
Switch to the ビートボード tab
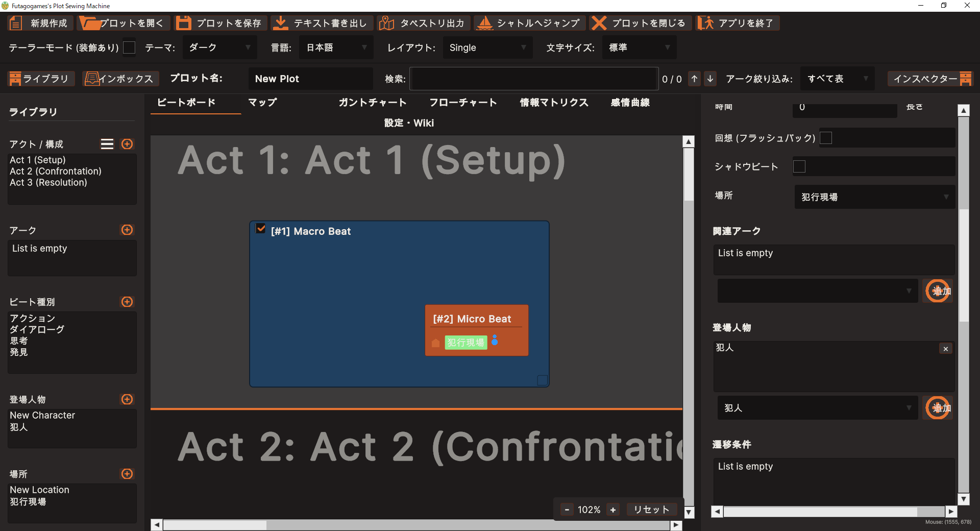[x=186, y=102]
